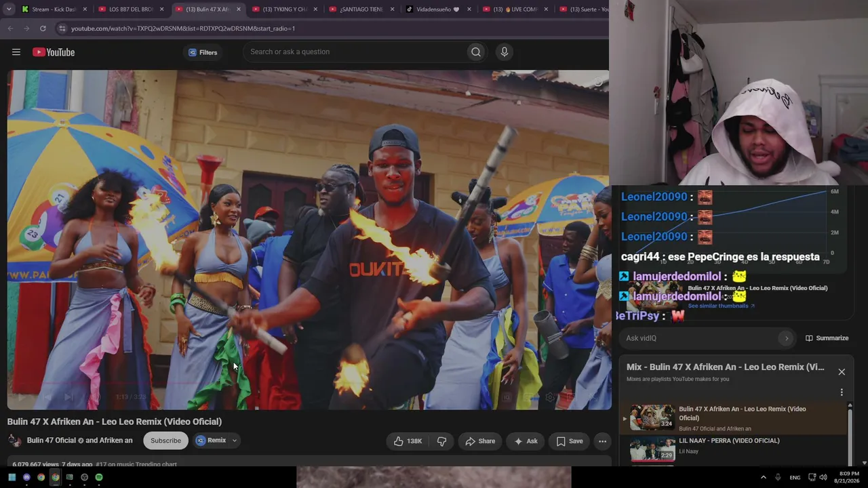This screenshot has width=868, height=488.
Task: Go forward with the browser forward arrow
Action: (x=26, y=28)
